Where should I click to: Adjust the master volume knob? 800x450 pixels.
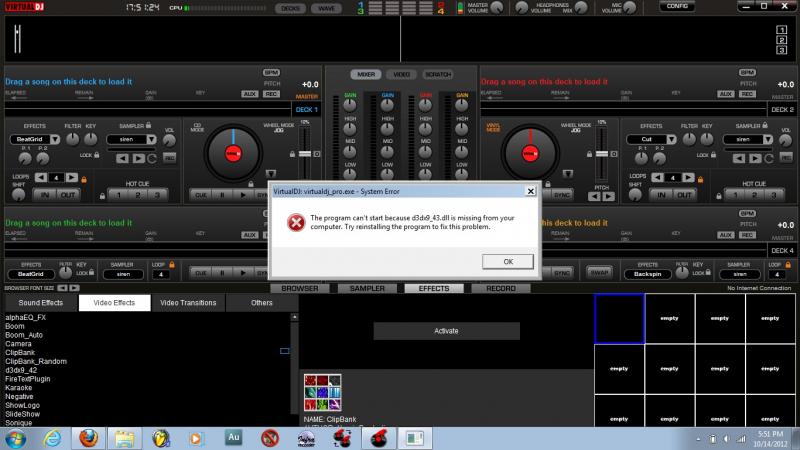(x=496, y=8)
